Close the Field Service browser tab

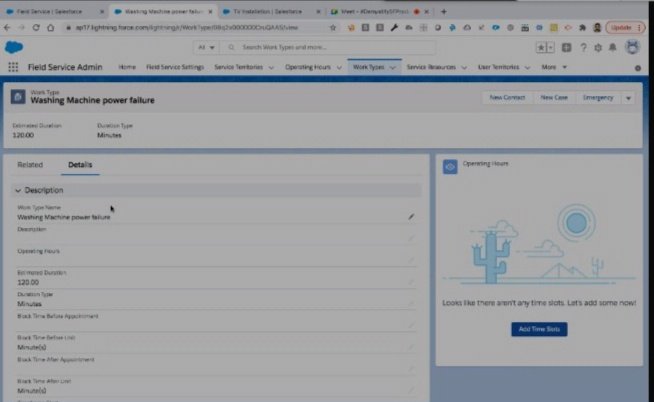[x=102, y=12]
